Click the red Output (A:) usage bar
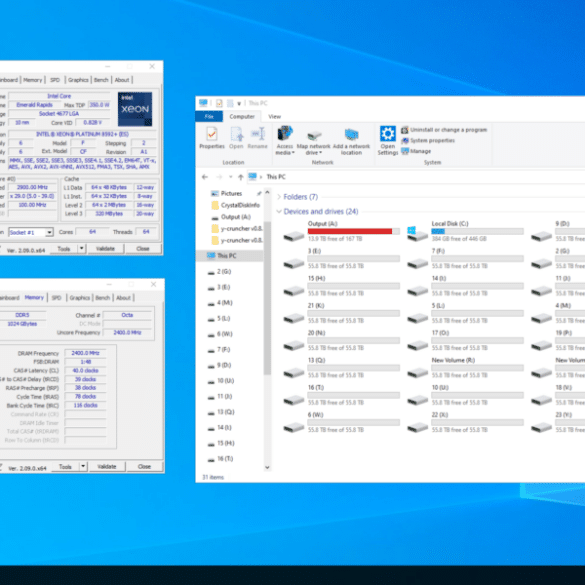Viewport: 585px width, 585px height. tap(353, 231)
